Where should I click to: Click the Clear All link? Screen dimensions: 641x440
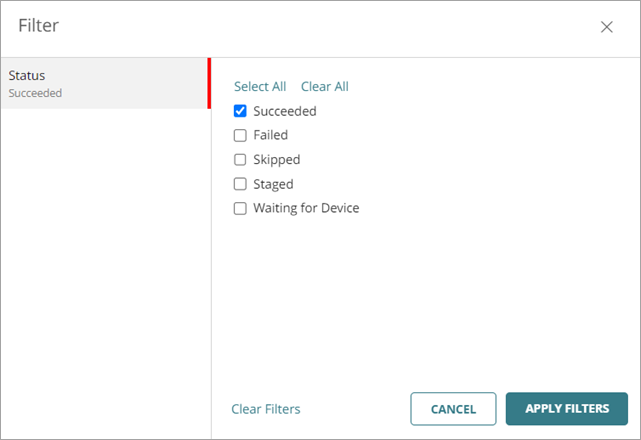click(324, 87)
